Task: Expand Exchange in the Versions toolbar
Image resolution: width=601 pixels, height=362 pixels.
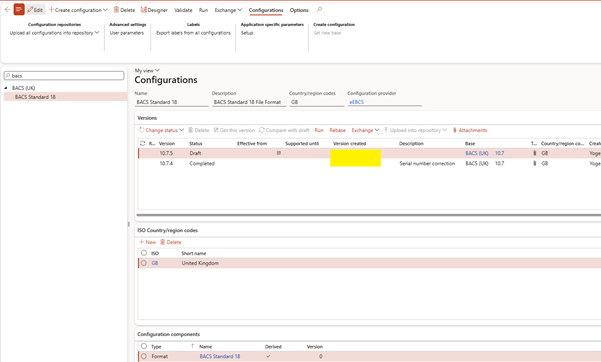Action: pyautogui.click(x=365, y=130)
